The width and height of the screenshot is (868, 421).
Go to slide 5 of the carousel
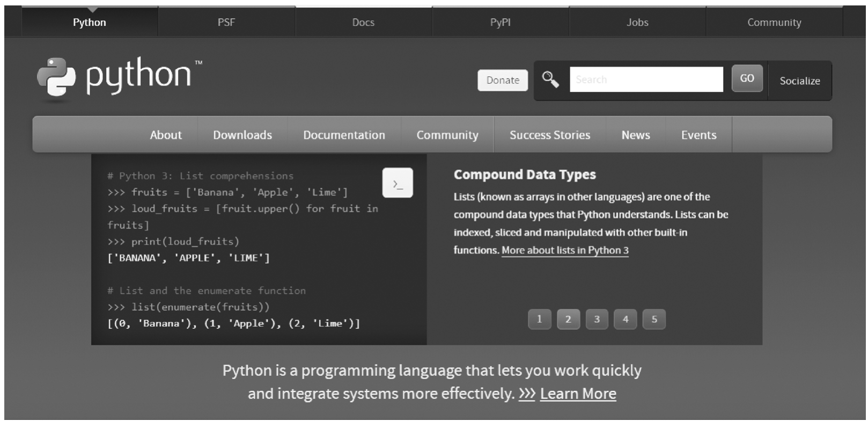click(x=654, y=320)
